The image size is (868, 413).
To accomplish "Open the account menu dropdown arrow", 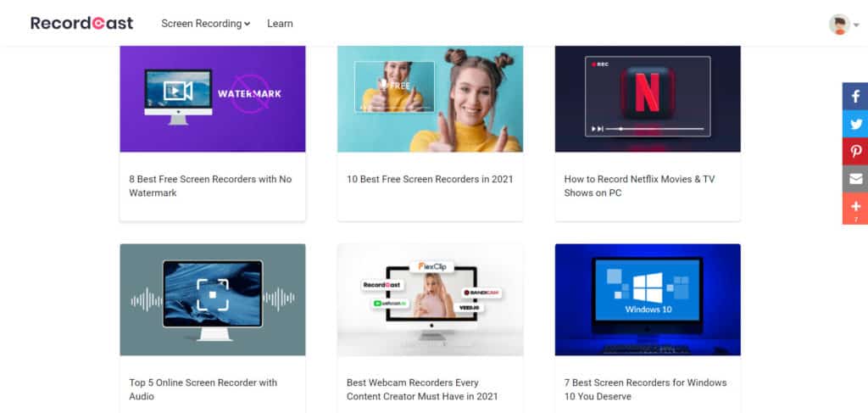I will [x=857, y=25].
